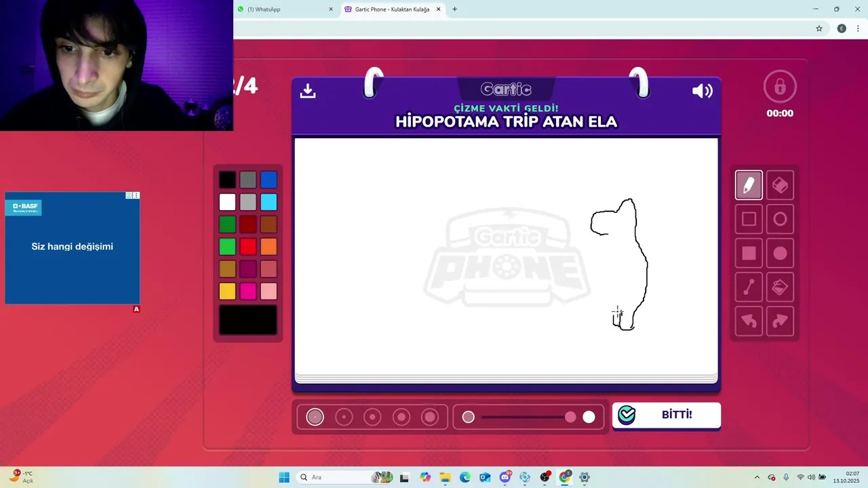Open the current color black preview box
868x488 pixels.
(x=248, y=320)
